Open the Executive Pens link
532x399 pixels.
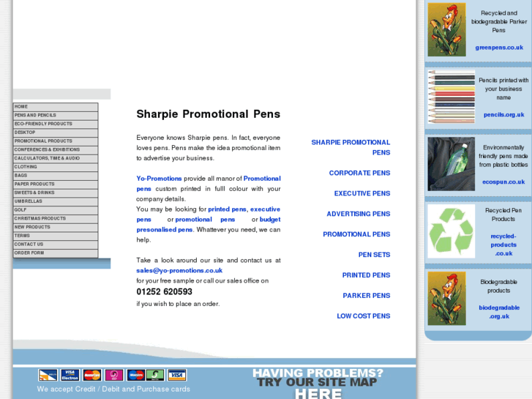[x=362, y=193]
